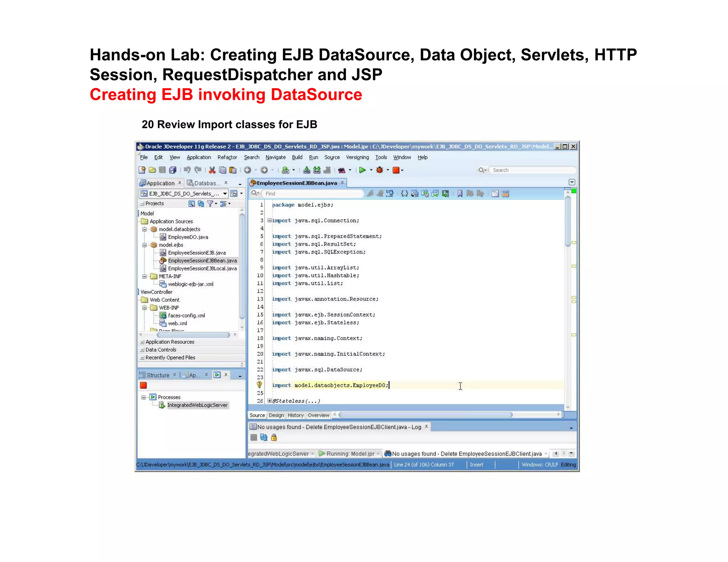
Task: Open the application selector EJB_JDBC_DS_DO_Servlets combo box
Action: [184, 194]
